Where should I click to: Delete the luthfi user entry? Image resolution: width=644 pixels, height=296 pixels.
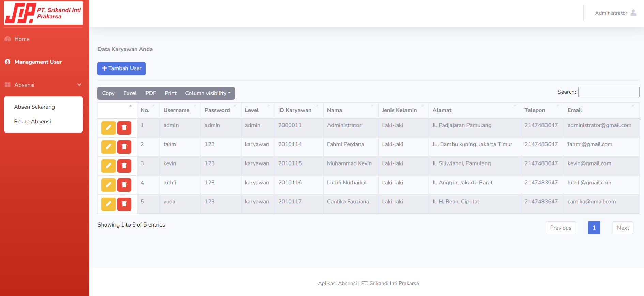point(124,185)
